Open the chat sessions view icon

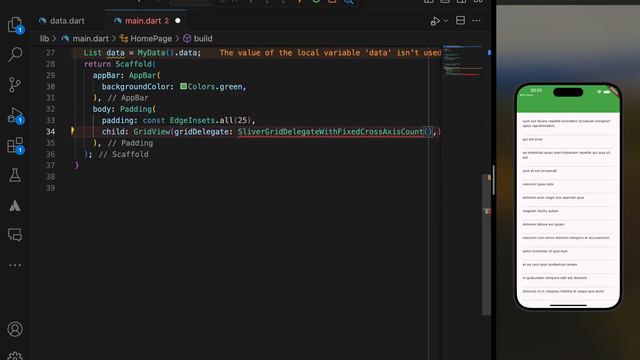coord(15,235)
